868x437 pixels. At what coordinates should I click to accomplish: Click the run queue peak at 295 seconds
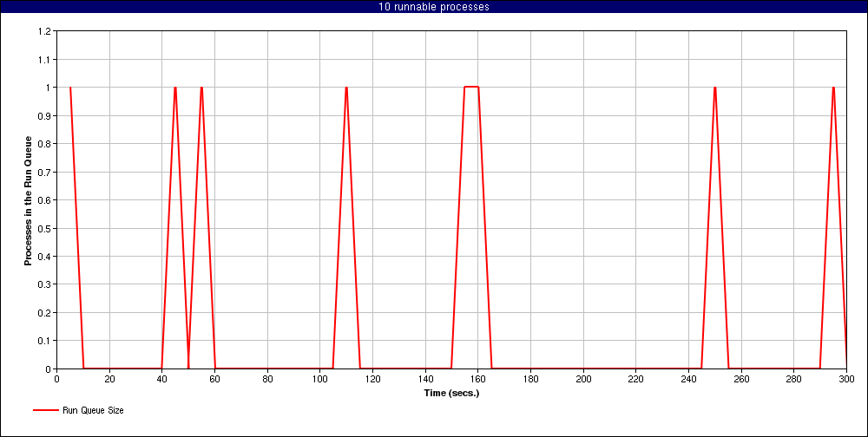[x=833, y=88]
